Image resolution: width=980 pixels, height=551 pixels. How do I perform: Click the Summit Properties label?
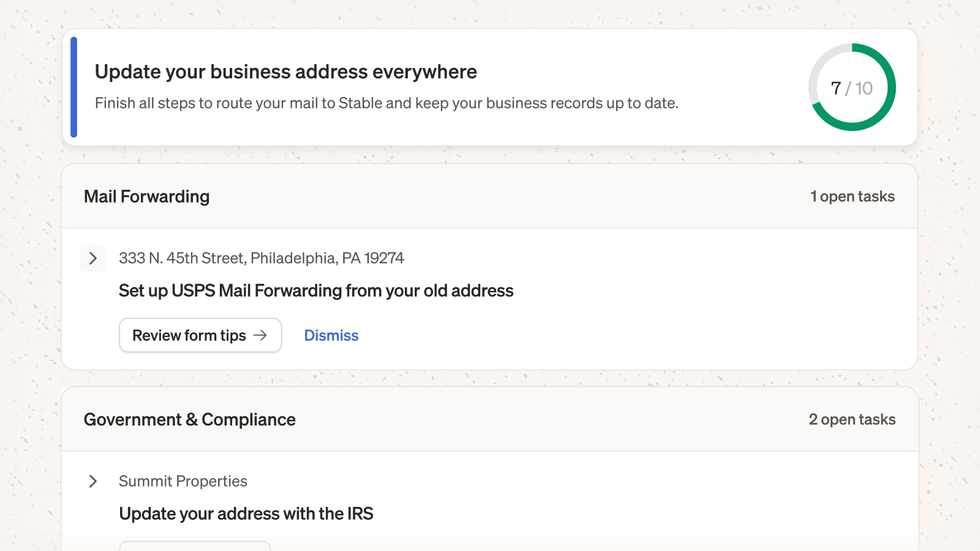[183, 481]
